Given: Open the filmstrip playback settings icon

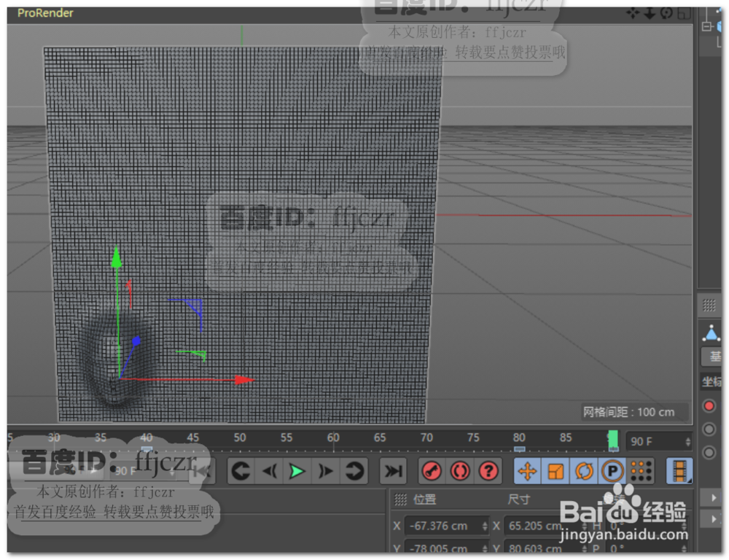Looking at the screenshot, I should 679,471.
